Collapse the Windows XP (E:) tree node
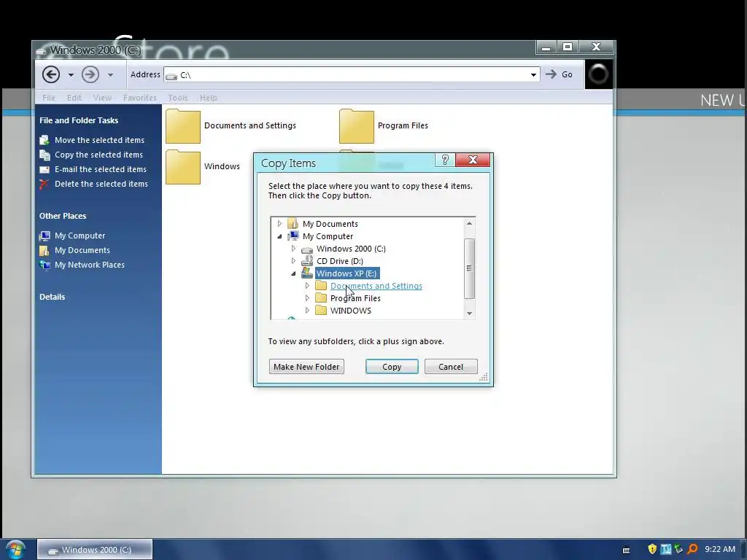Image resolution: width=747 pixels, height=560 pixels. coord(293,273)
